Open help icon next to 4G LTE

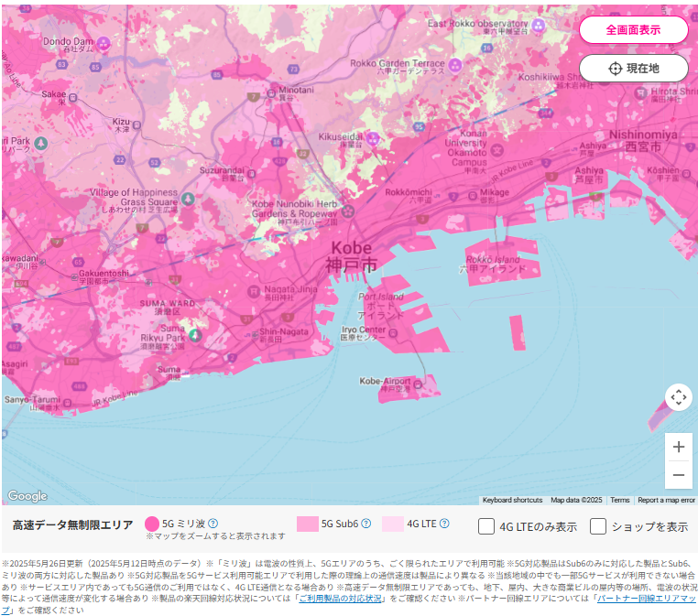click(x=444, y=523)
